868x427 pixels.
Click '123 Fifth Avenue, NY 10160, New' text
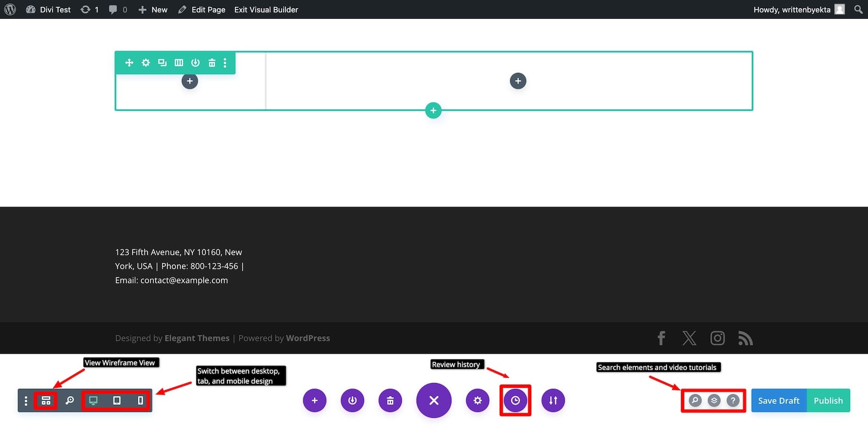tap(178, 252)
